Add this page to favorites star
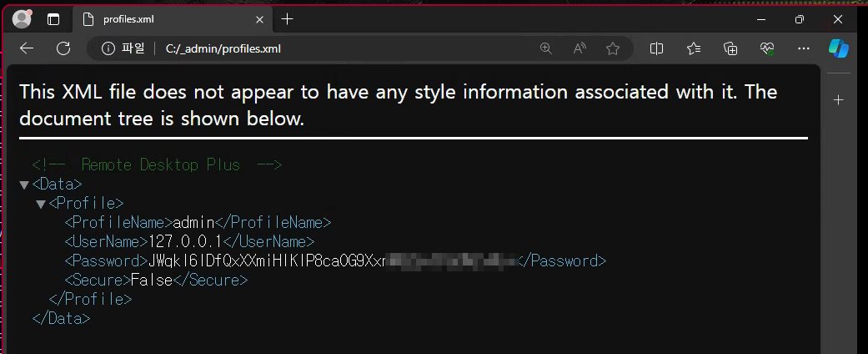The image size is (868, 354). click(x=613, y=48)
